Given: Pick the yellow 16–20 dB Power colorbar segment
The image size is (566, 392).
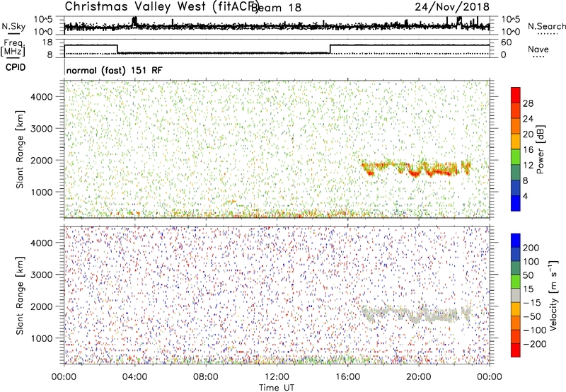Looking at the screenshot, I should 516,141.
